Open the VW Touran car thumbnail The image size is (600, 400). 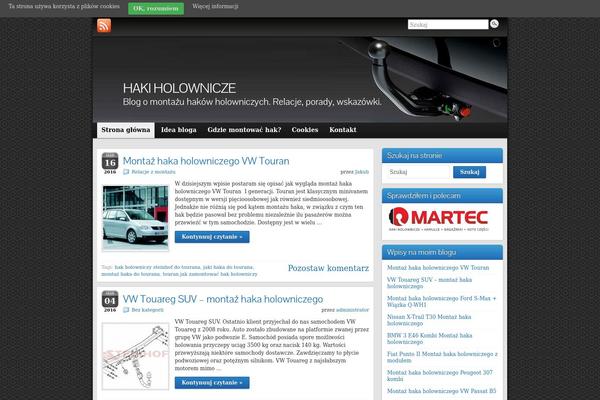click(135, 218)
